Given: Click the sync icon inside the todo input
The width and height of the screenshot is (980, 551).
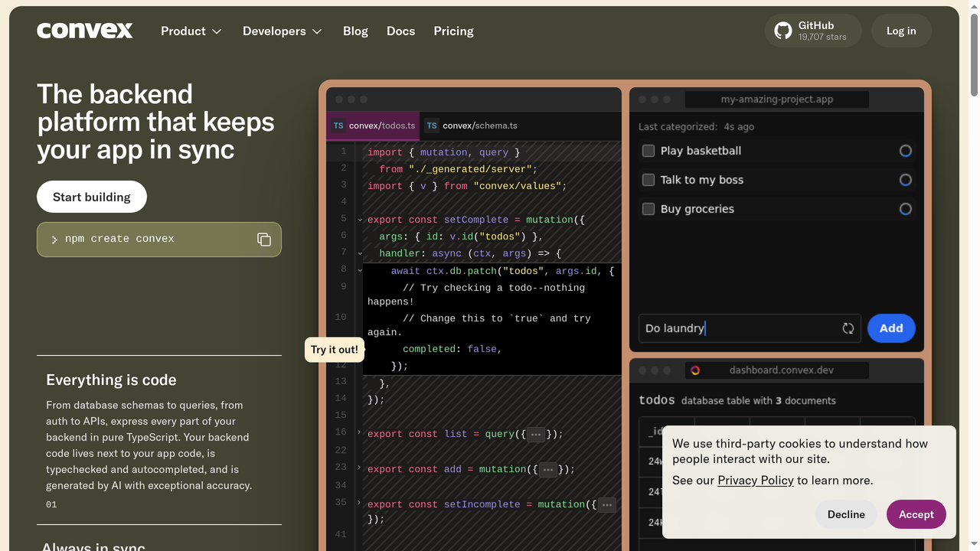Looking at the screenshot, I should pyautogui.click(x=848, y=328).
